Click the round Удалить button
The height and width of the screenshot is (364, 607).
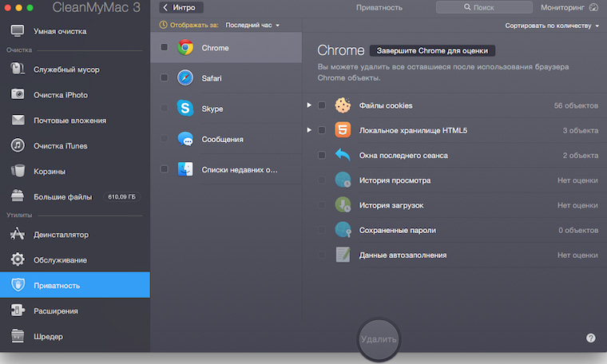pos(379,339)
